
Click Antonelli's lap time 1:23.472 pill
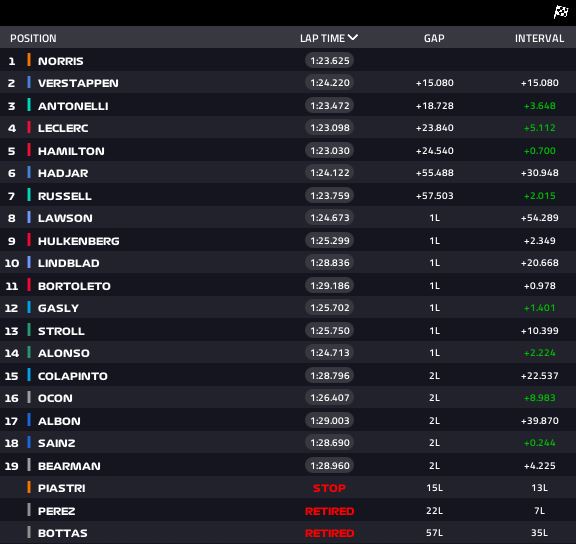[330, 106]
